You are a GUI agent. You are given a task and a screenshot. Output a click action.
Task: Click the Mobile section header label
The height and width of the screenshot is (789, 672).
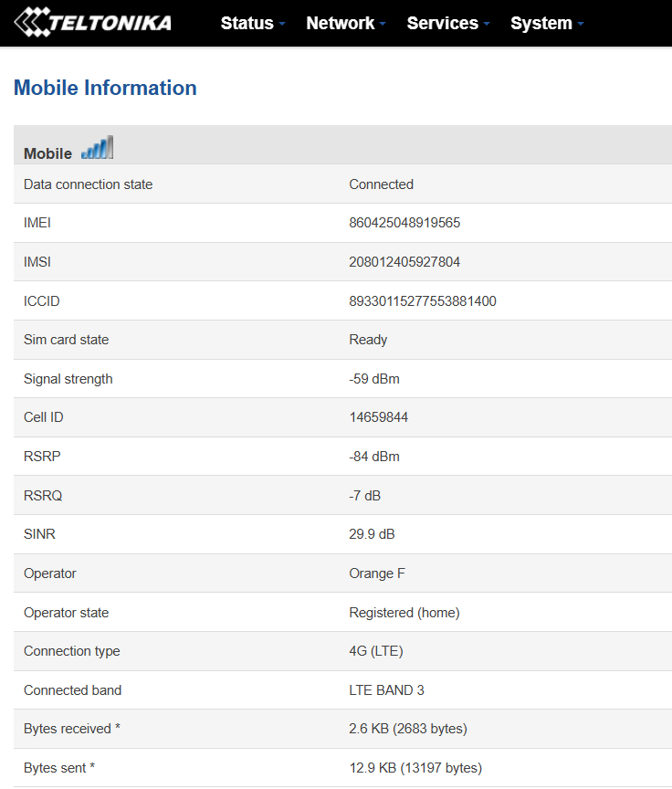[47, 153]
